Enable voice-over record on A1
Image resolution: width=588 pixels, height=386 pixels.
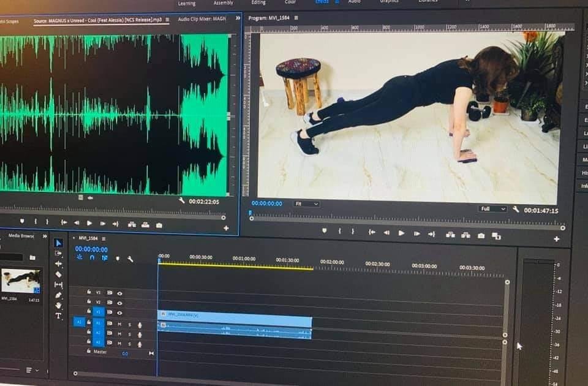140,325
